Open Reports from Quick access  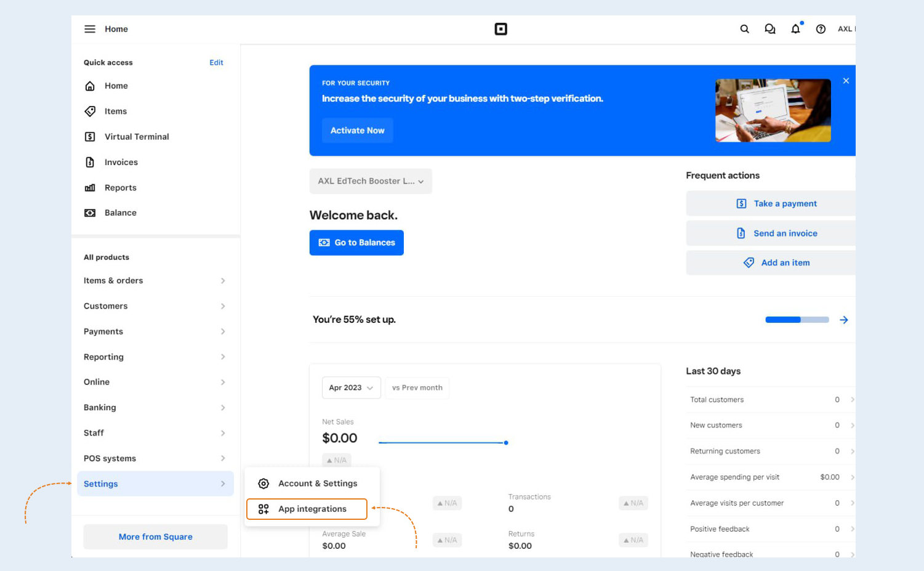pos(121,188)
